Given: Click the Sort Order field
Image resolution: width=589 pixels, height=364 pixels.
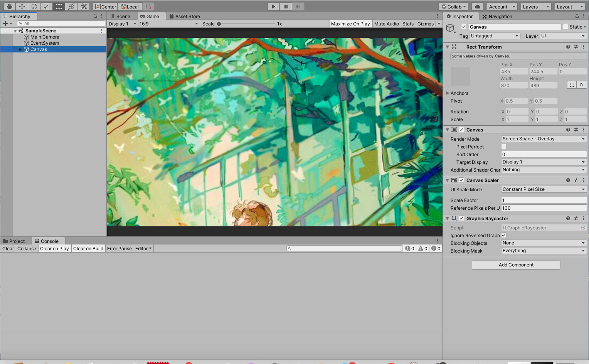Looking at the screenshot, I should click(544, 154).
